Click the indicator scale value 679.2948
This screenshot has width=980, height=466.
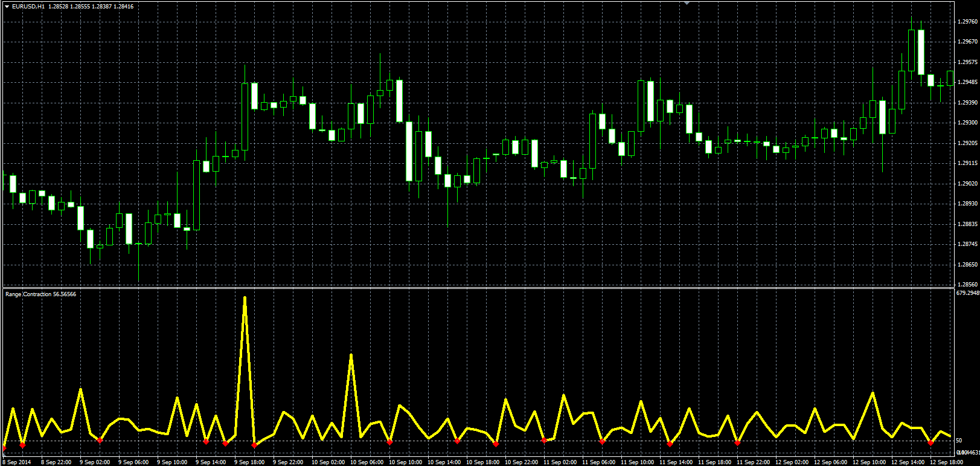[968, 293]
